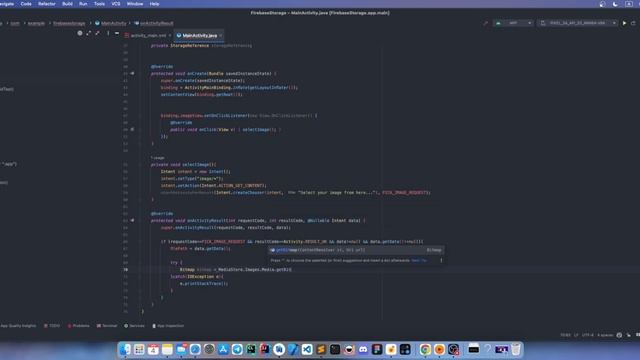This screenshot has width=640, height=360.
Task: Click the override gutter icon beside onActivityResult
Action: [132, 220]
